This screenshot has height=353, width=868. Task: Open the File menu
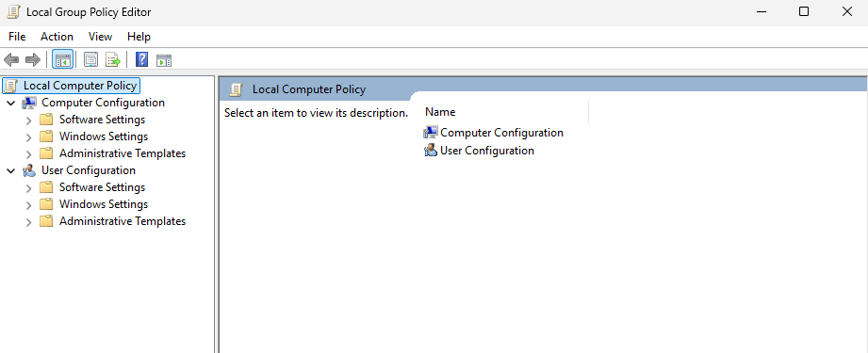[17, 37]
